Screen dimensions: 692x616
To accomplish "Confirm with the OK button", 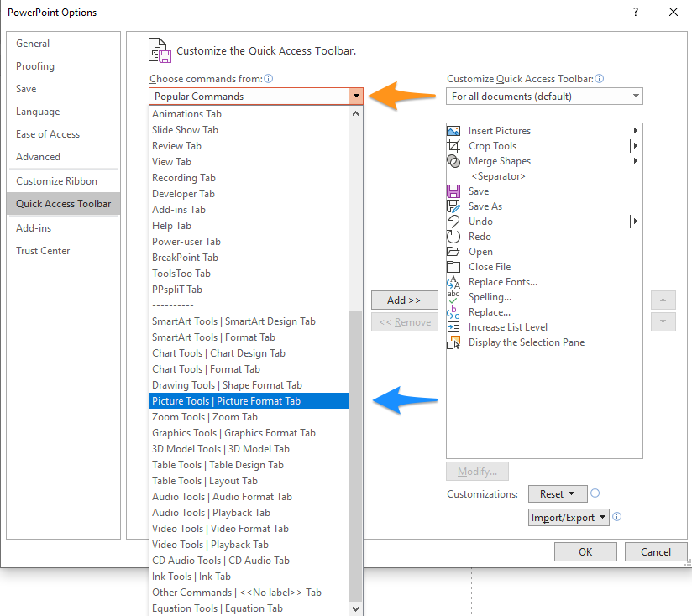I will click(585, 552).
